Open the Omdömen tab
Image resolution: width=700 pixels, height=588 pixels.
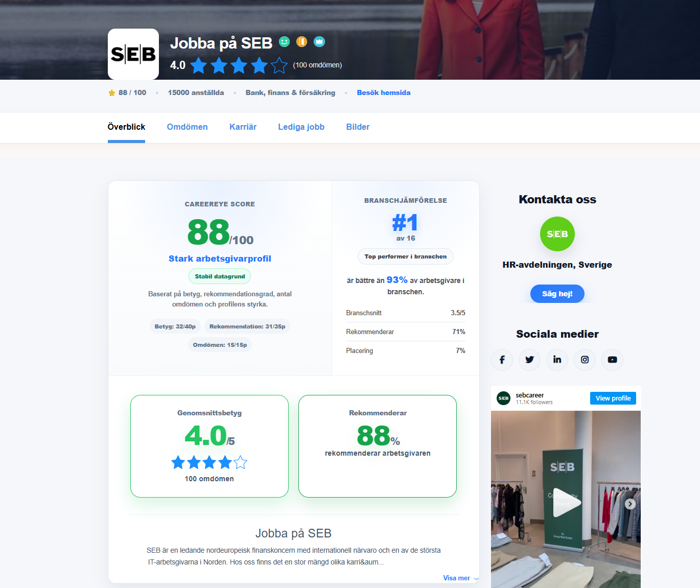tap(188, 127)
